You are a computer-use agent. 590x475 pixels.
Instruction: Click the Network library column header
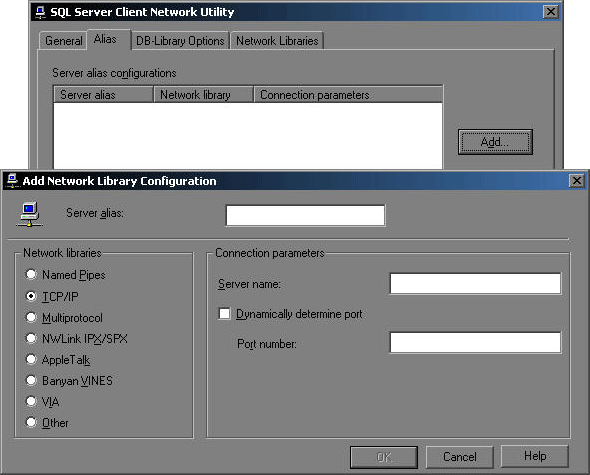pos(204,94)
